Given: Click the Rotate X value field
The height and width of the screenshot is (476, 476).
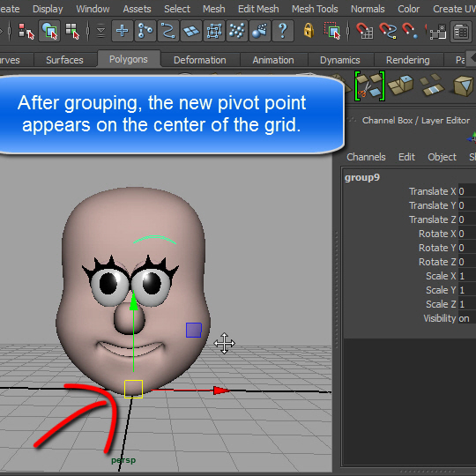Looking at the screenshot, I should tap(467, 234).
